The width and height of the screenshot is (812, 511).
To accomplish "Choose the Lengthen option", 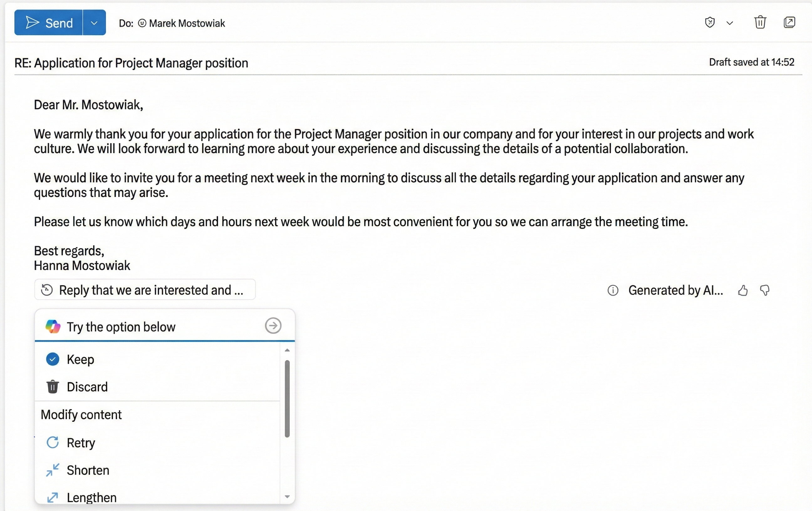I will [91, 498].
